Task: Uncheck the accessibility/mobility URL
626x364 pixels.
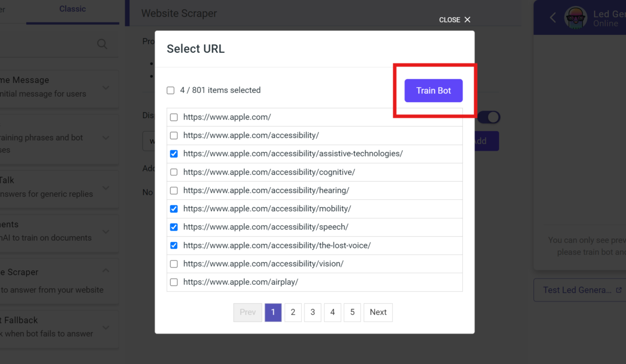Action: (x=174, y=208)
